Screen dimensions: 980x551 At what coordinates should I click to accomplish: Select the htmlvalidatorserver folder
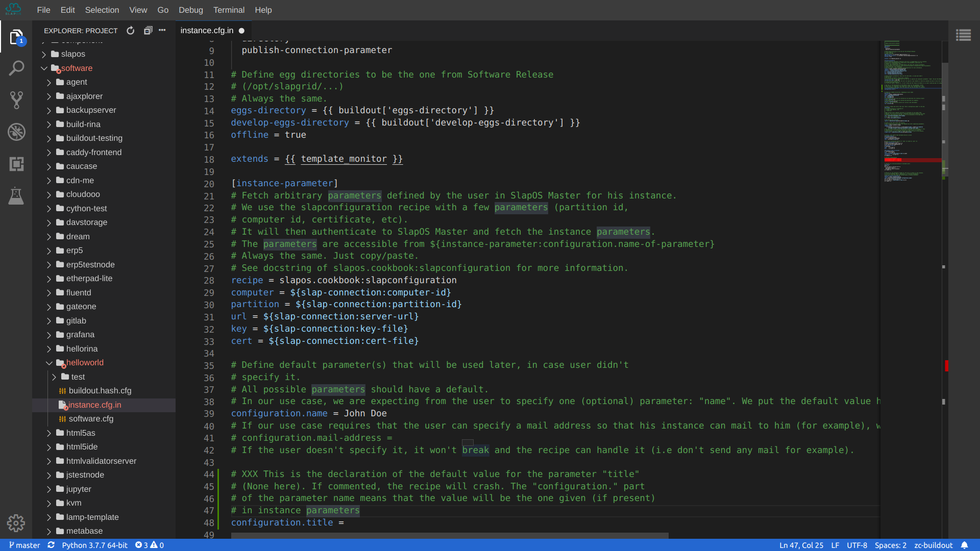104,461
